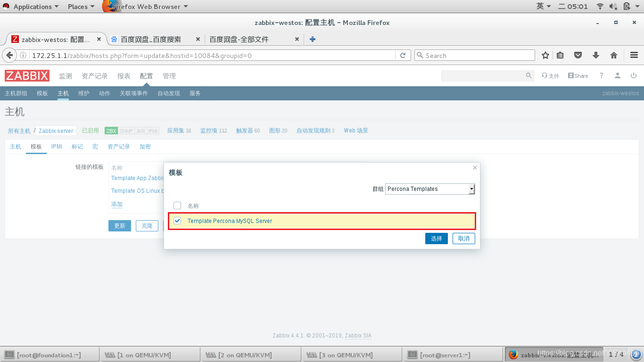644x362 pixels.
Task: Click the Pocket save icon
Action: 578,55
